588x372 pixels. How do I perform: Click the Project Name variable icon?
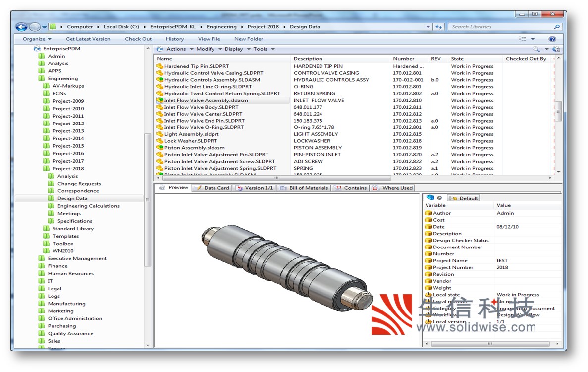click(x=428, y=261)
